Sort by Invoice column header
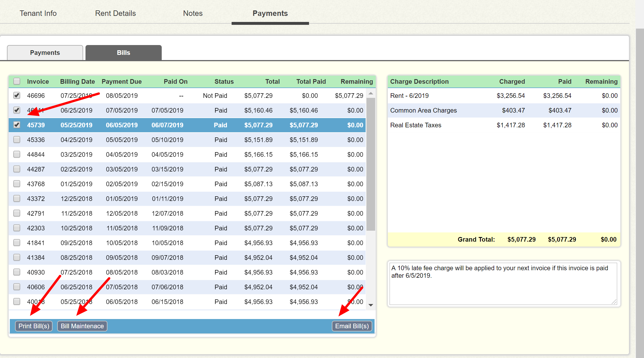Viewport: 644px width, 358px height. point(38,81)
